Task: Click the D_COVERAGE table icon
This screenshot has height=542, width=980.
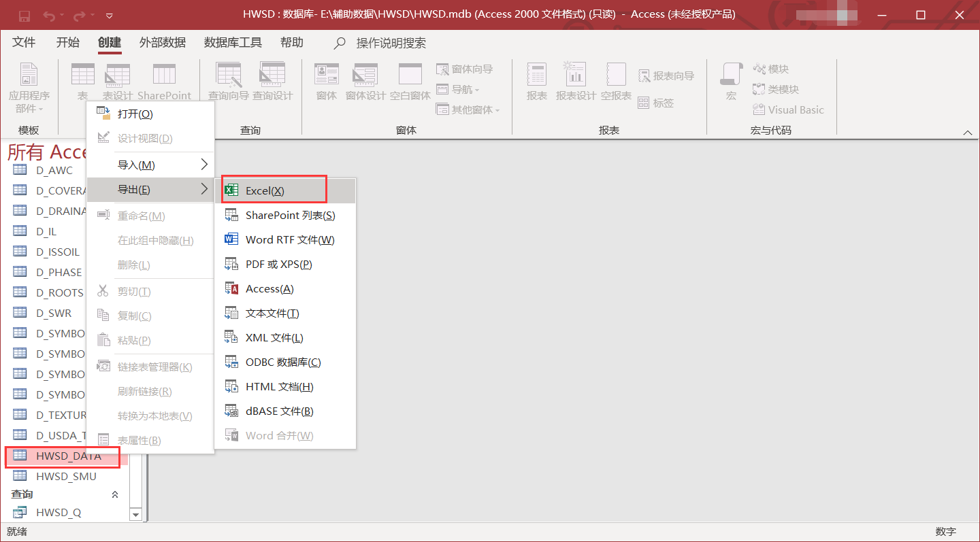Action: (20, 190)
